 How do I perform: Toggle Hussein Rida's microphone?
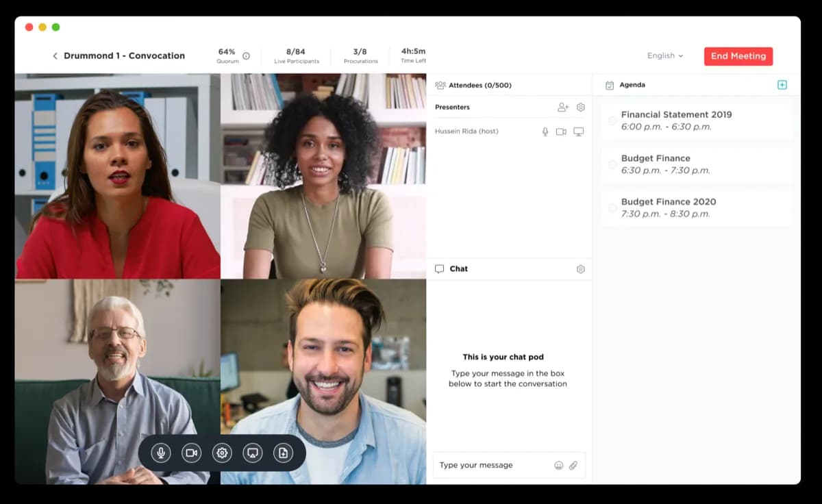pos(545,131)
